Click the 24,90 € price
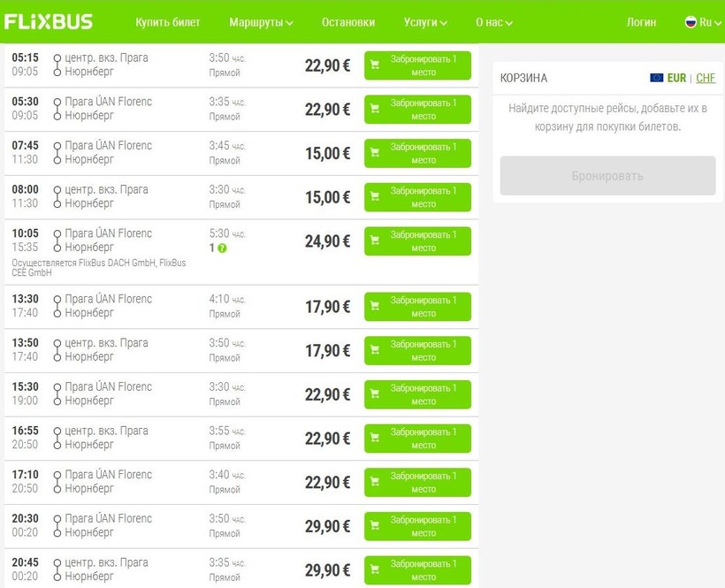The height and width of the screenshot is (588, 725). pos(327,241)
